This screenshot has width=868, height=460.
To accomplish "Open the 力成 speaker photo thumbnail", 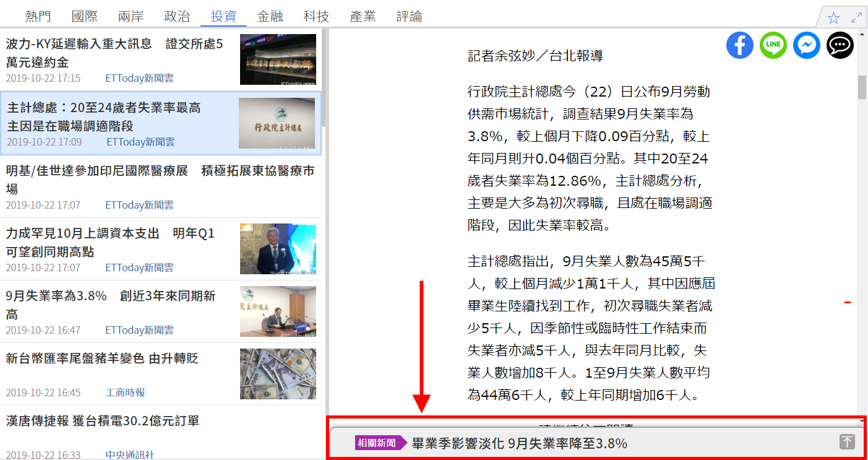I will point(278,249).
